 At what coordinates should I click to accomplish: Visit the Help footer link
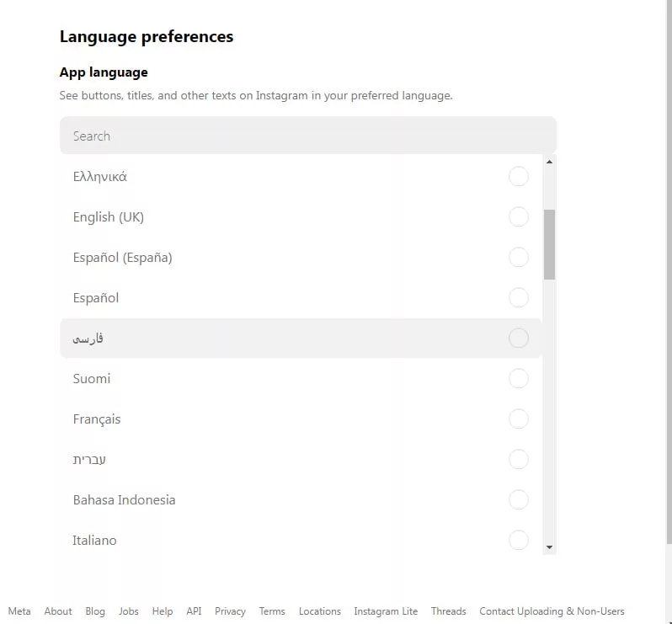[x=163, y=611]
